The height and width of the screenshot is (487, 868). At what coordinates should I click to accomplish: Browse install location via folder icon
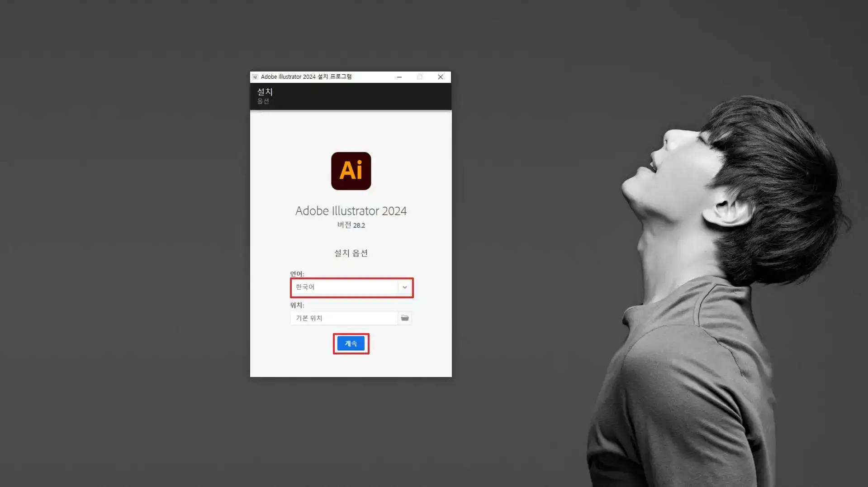[x=405, y=318]
